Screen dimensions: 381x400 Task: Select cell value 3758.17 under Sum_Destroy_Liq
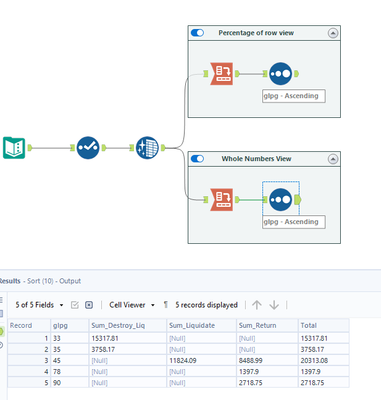pyautogui.click(x=128, y=349)
